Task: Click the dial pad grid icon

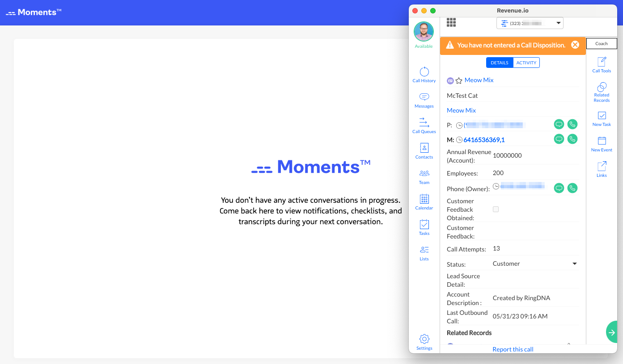Action: click(x=451, y=22)
